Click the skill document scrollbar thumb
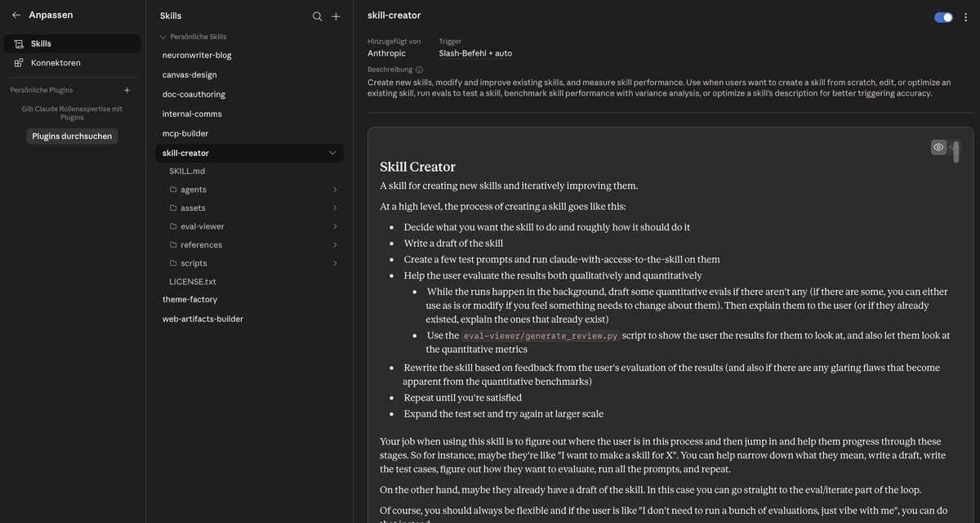This screenshot has width=980, height=523. (x=955, y=152)
